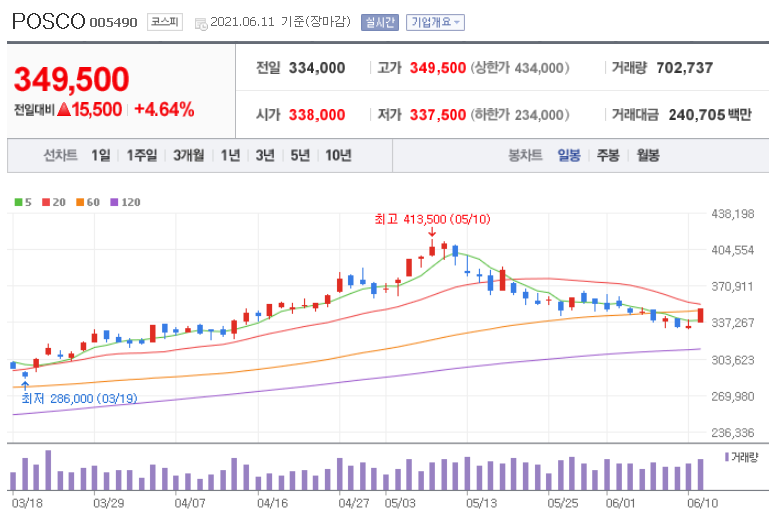Click the +4.64% change percentage
Screen dimensions: 769x525
click(x=164, y=109)
